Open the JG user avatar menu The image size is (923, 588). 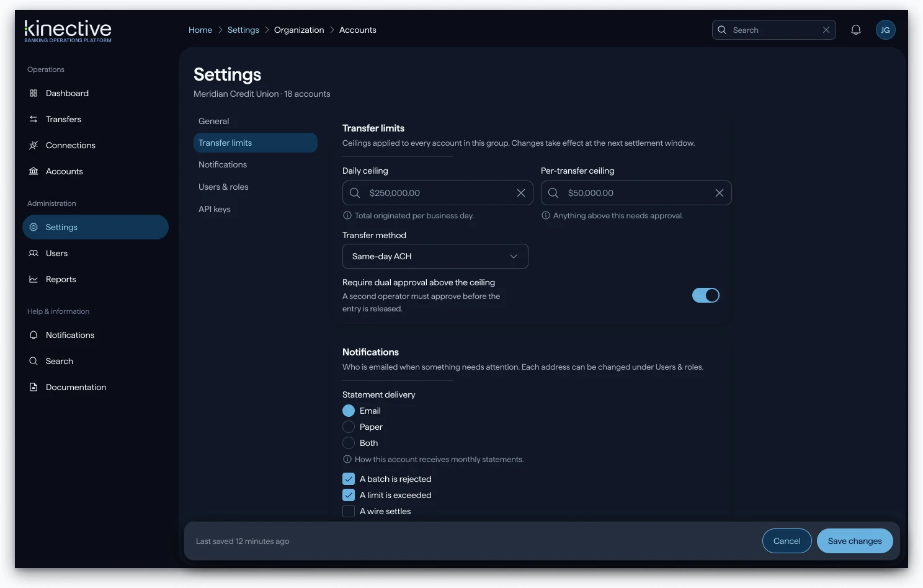[x=886, y=30]
